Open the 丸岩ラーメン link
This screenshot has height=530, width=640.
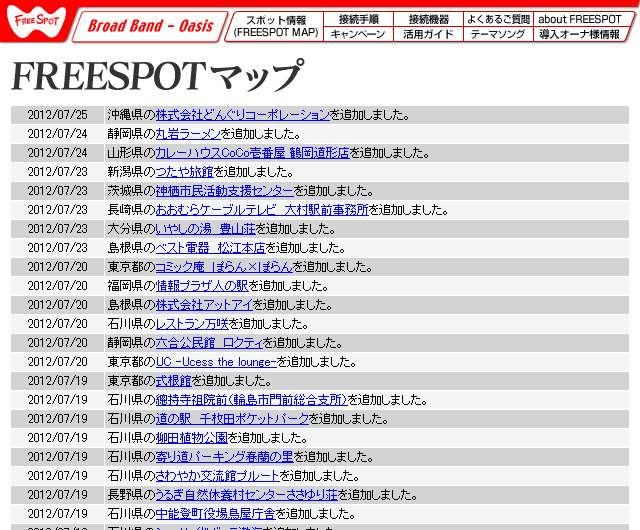188,134
